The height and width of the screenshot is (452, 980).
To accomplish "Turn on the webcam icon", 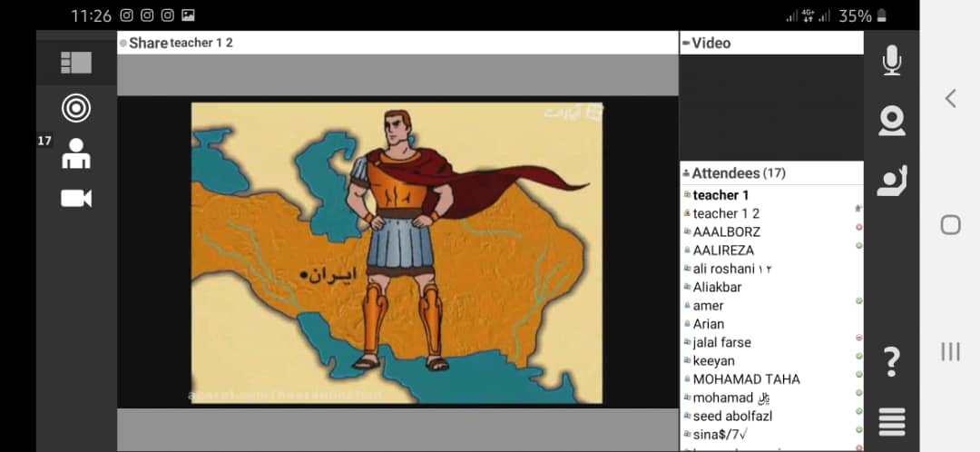I will click(892, 121).
